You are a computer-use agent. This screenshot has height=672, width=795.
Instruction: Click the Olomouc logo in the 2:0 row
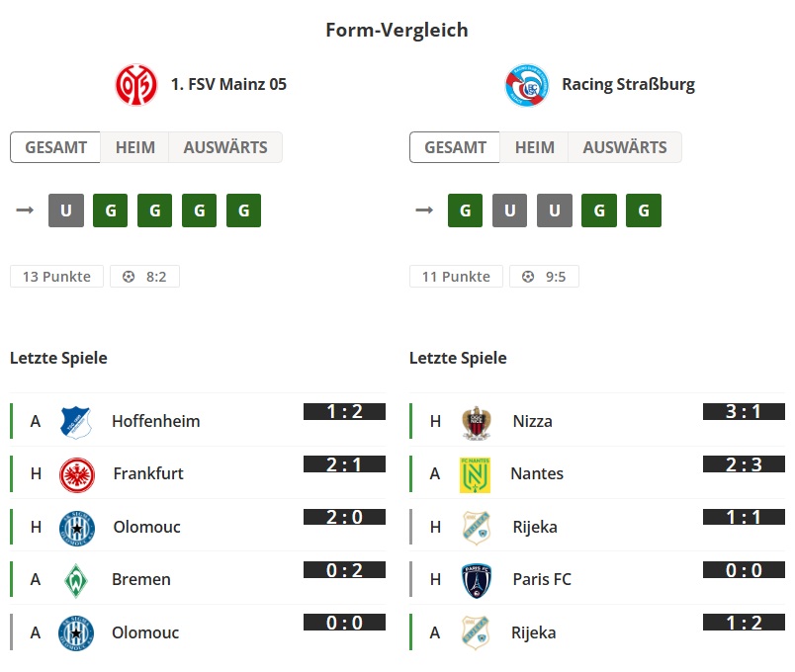tap(74, 527)
